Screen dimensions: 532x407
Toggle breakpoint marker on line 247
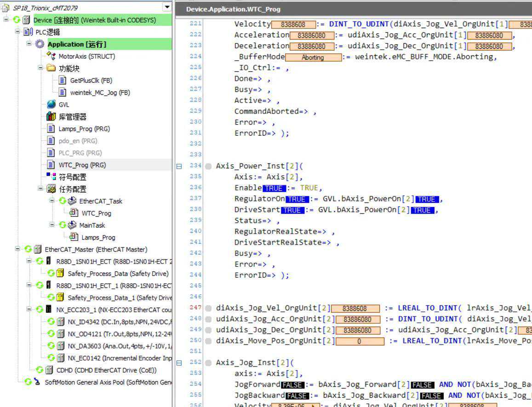pos(208,308)
